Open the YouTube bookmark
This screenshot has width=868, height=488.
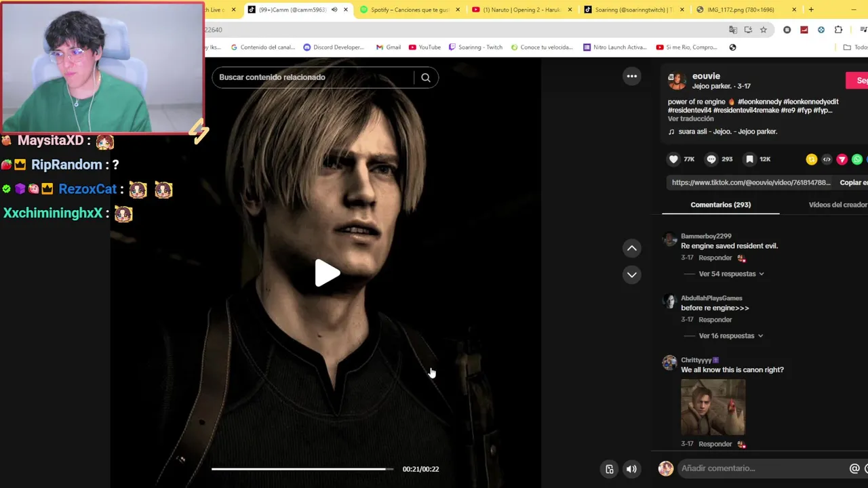coord(425,47)
